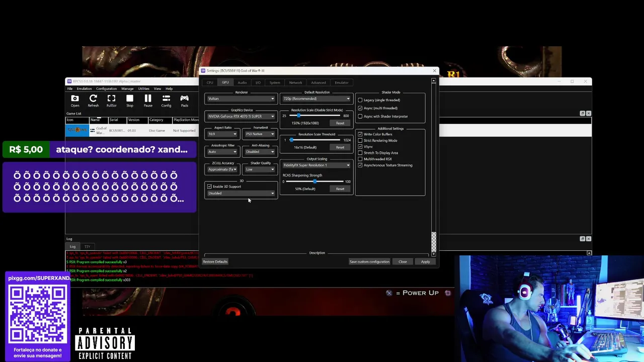This screenshot has width=644, height=362.
Task: Click the Settings dialog title bar icon
Action: pyautogui.click(x=203, y=71)
